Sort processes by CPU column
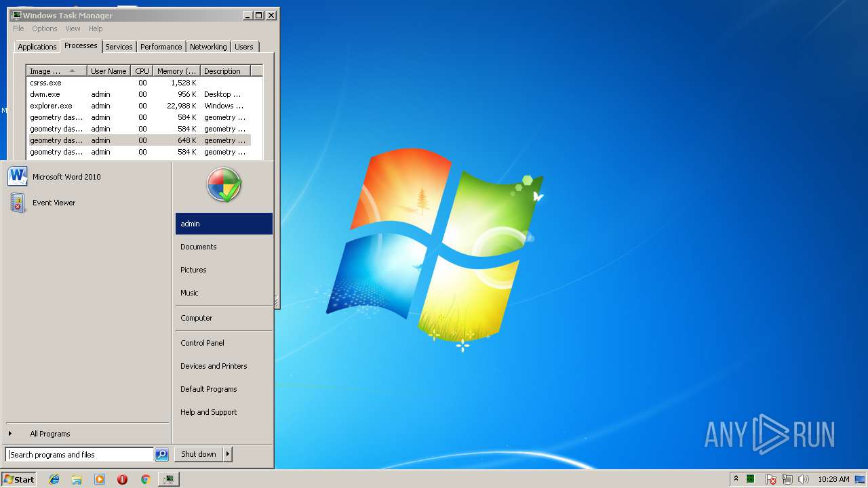Image resolution: width=868 pixels, height=488 pixels. pos(142,71)
